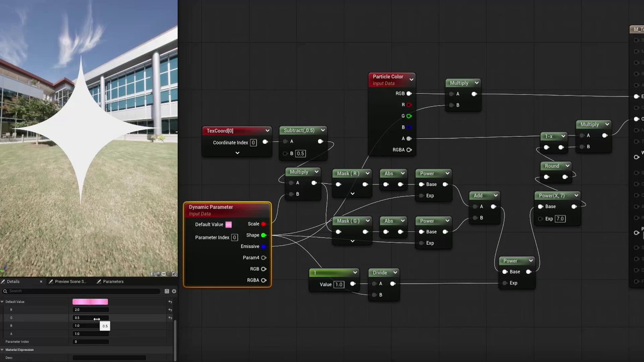Image resolution: width=644 pixels, height=362 pixels.
Task: Edit the G value field 0.5
Action: pyautogui.click(x=91, y=318)
